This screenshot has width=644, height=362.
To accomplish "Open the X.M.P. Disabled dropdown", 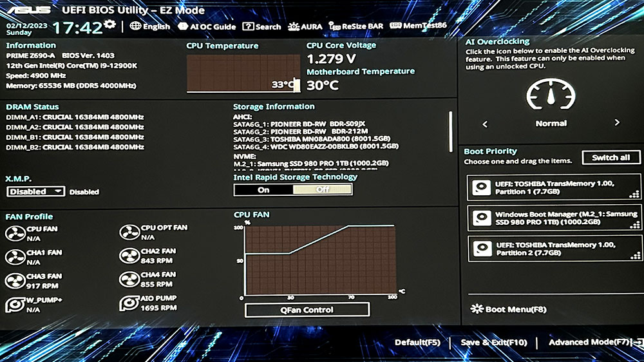I will point(36,191).
